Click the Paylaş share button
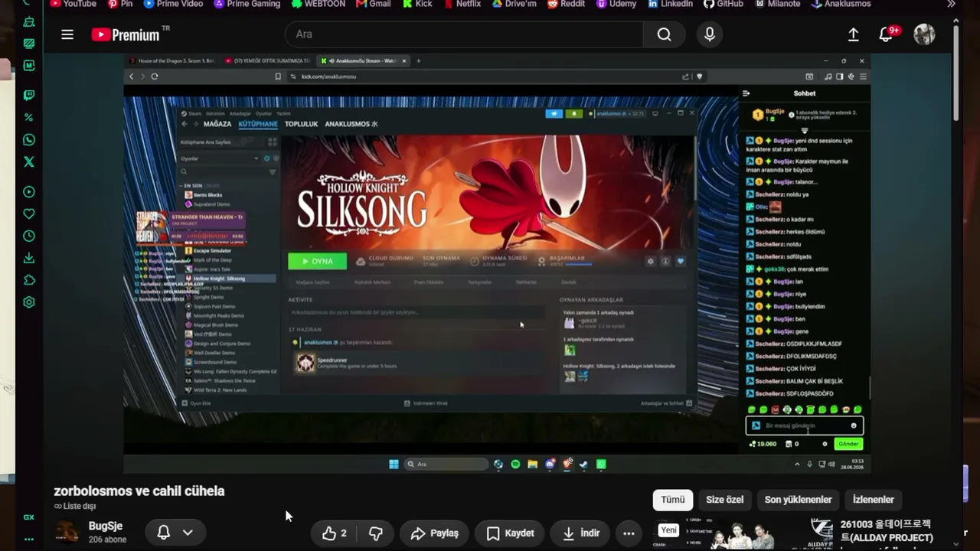The width and height of the screenshot is (980, 551). 434,533
